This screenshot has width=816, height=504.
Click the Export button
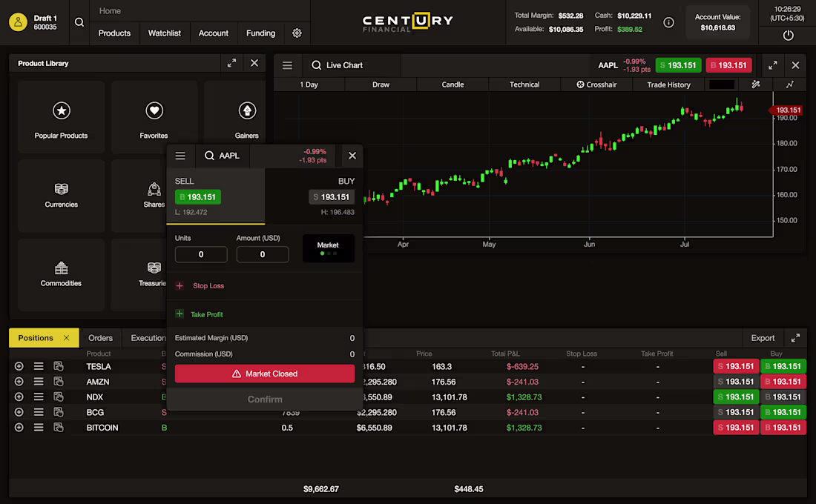pyautogui.click(x=763, y=338)
